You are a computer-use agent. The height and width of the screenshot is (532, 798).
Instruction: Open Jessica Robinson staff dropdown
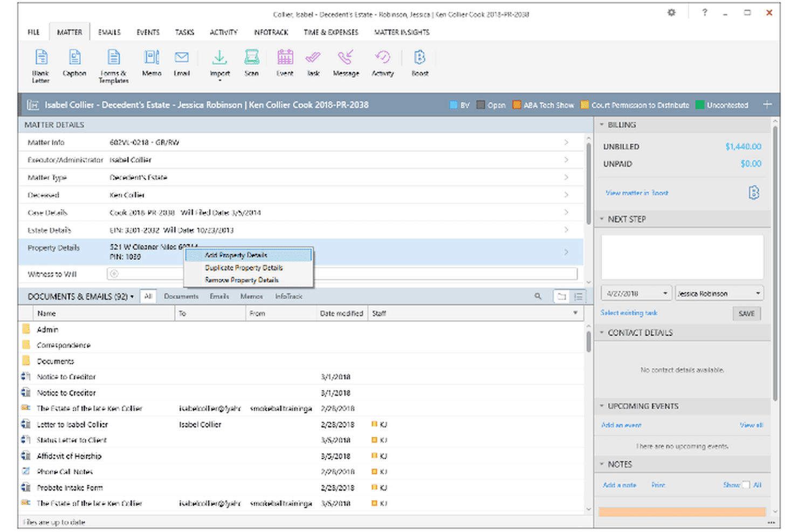pos(758,293)
